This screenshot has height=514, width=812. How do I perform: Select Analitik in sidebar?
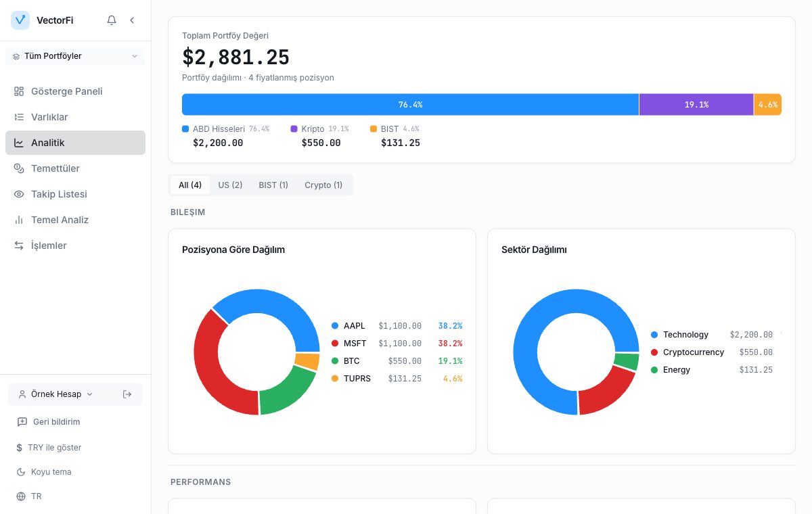(75, 143)
